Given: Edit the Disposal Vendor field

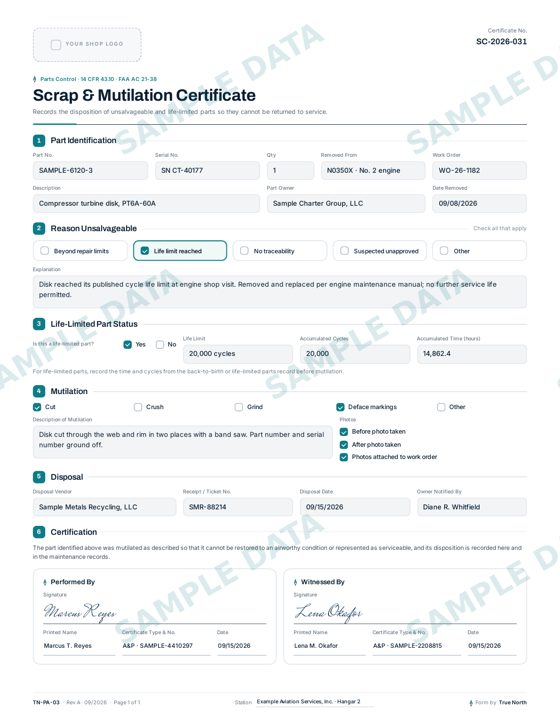Looking at the screenshot, I should 105,507.
